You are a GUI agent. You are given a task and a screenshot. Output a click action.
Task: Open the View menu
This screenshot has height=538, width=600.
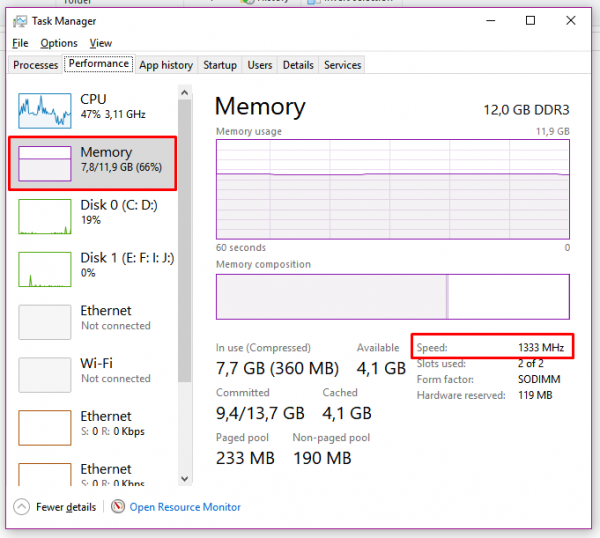(x=100, y=43)
